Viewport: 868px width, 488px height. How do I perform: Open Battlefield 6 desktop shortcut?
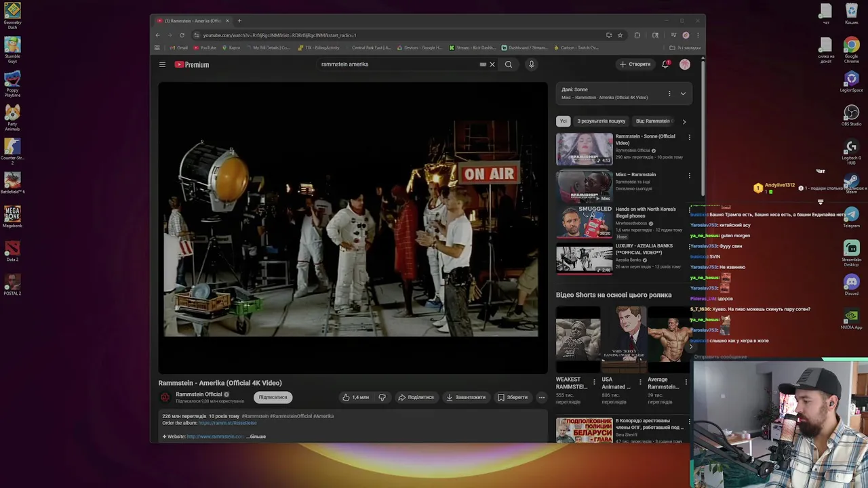(12, 183)
